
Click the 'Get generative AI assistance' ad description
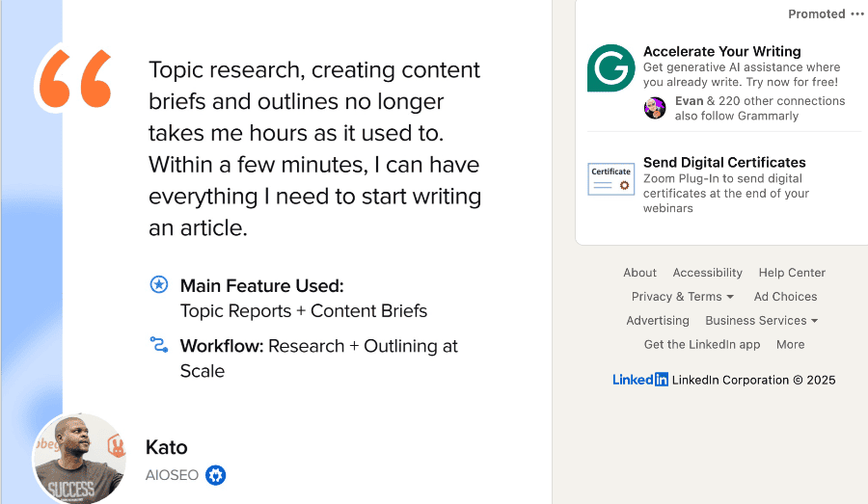coord(742,74)
